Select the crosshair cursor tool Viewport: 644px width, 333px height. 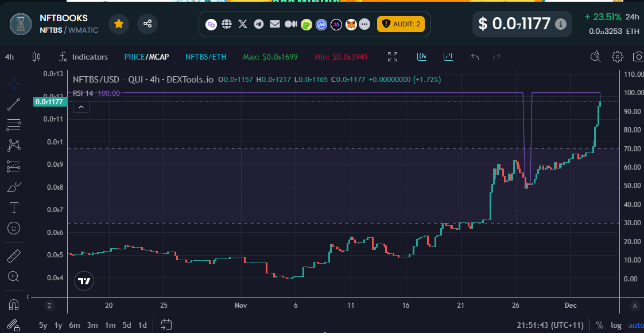pyautogui.click(x=14, y=84)
